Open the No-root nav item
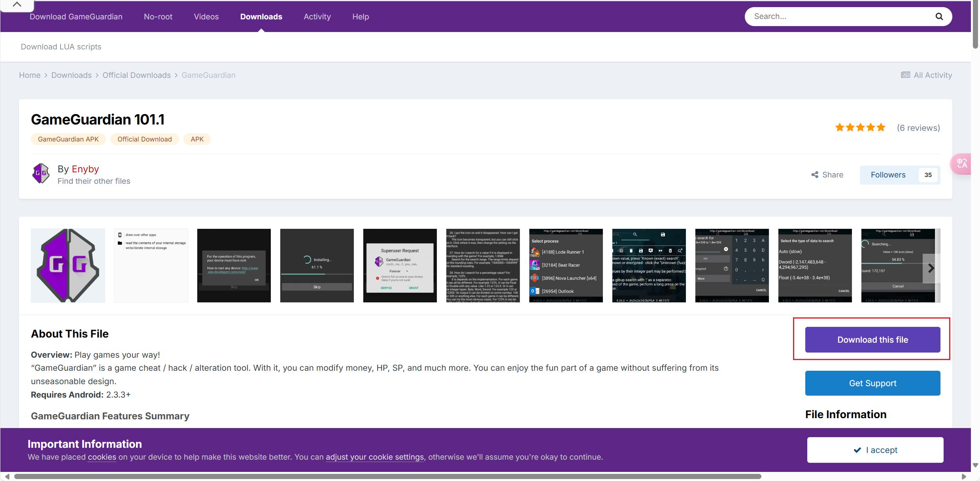This screenshot has width=980, height=481. point(158,17)
